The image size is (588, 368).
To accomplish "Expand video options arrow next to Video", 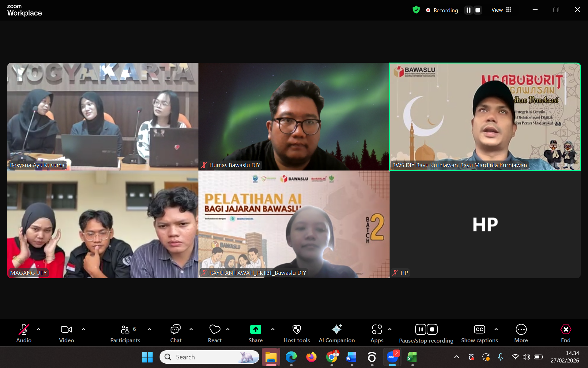I will coord(84,329).
